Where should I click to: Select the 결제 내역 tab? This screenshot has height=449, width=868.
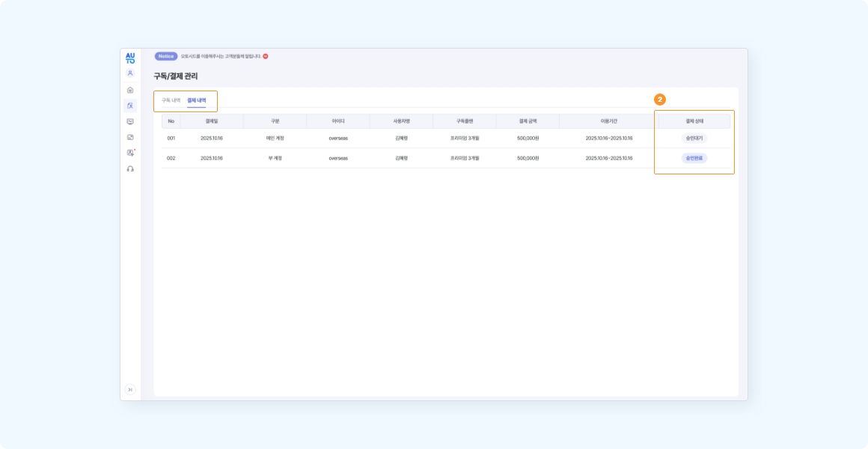[x=196, y=100]
